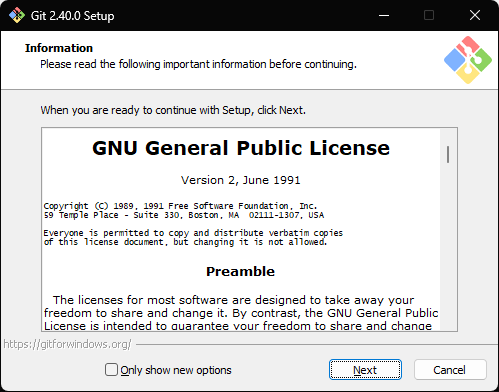Click the Git 2.40.0 Setup title text

[x=72, y=16]
